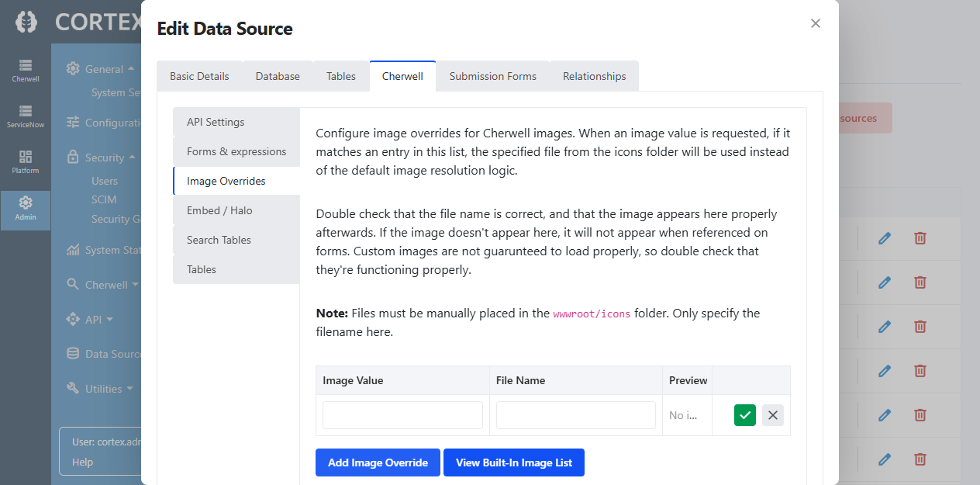Open the ServiceNow section in the left rail

point(26,116)
